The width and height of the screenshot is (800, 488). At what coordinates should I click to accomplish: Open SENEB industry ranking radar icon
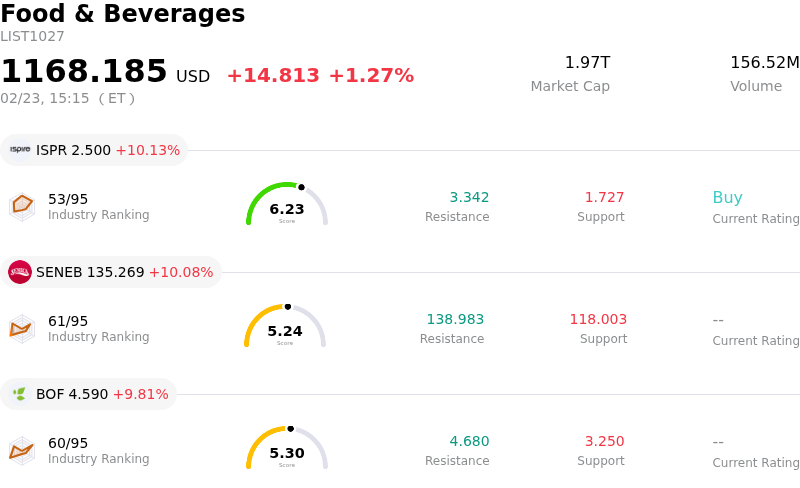point(22,327)
